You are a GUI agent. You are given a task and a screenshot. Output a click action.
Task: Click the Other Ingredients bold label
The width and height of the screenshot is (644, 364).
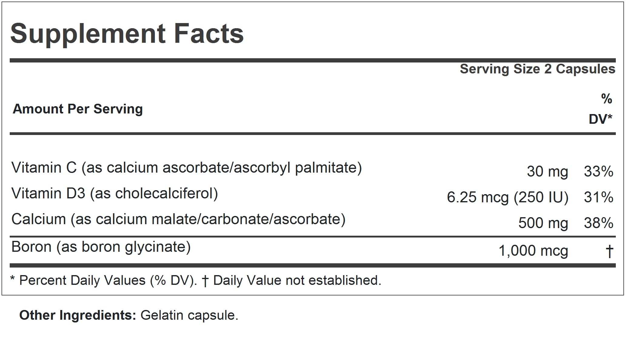click(78, 315)
